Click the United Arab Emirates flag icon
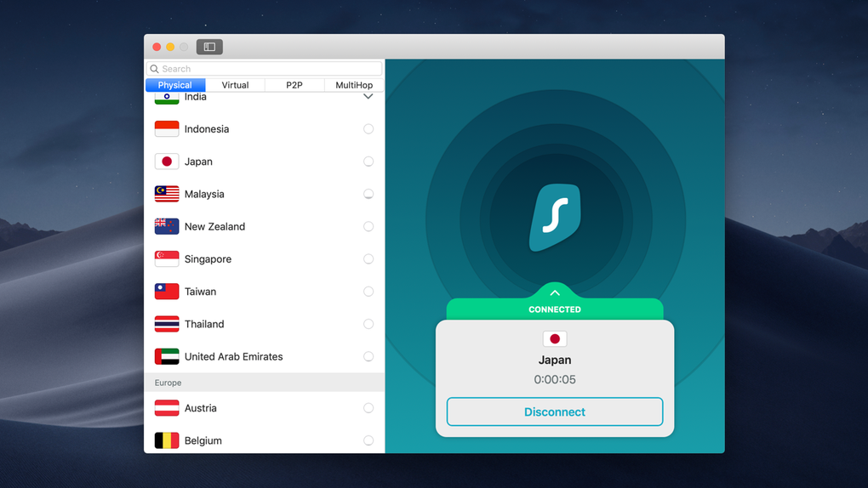Image resolution: width=868 pixels, height=488 pixels. click(x=167, y=357)
